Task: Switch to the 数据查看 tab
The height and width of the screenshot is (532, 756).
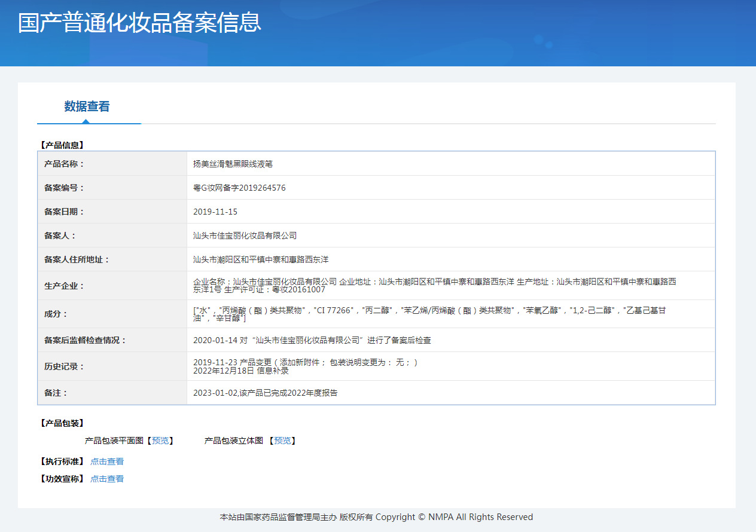Action: pyautogui.click(x=87, y=107)
